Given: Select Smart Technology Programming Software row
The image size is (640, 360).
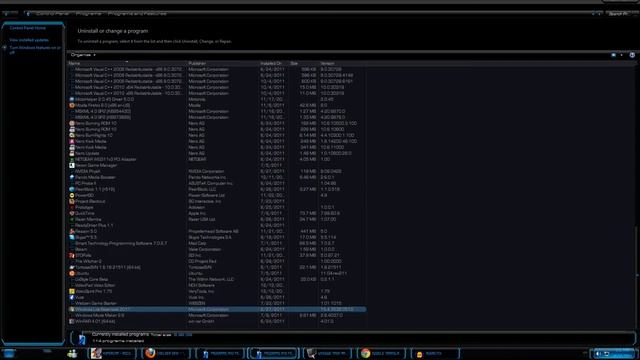Looking at the screenshot, I should click(217, 243).
